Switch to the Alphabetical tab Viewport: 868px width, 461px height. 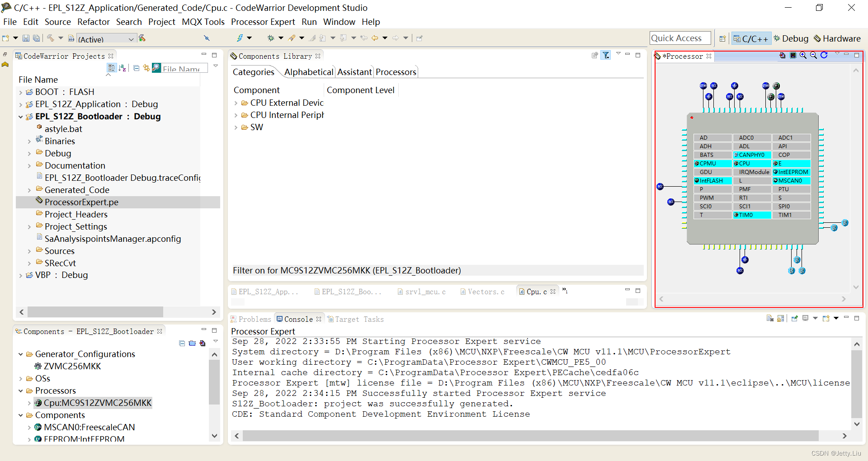pyautogui.click(x=308, y=72)
